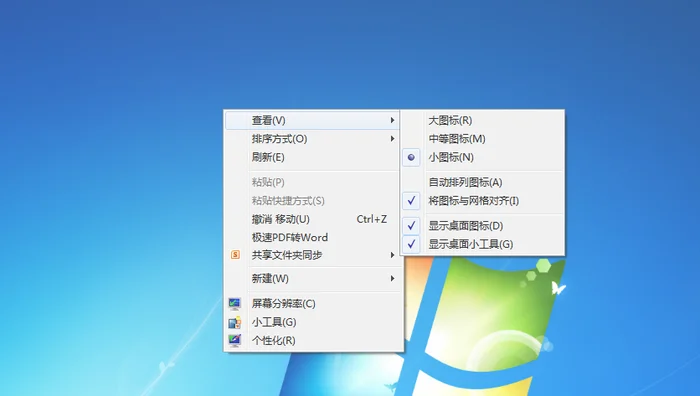Open the 排序方式(O) menu entry
This screenshot has height=396, width=700.
(312, 139)
